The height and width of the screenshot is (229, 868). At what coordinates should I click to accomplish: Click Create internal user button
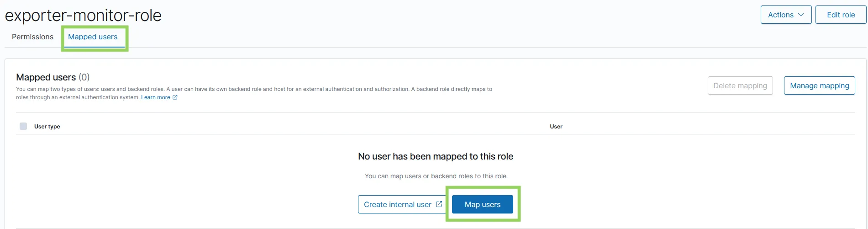pyautogui.click(x=397, y=204)
